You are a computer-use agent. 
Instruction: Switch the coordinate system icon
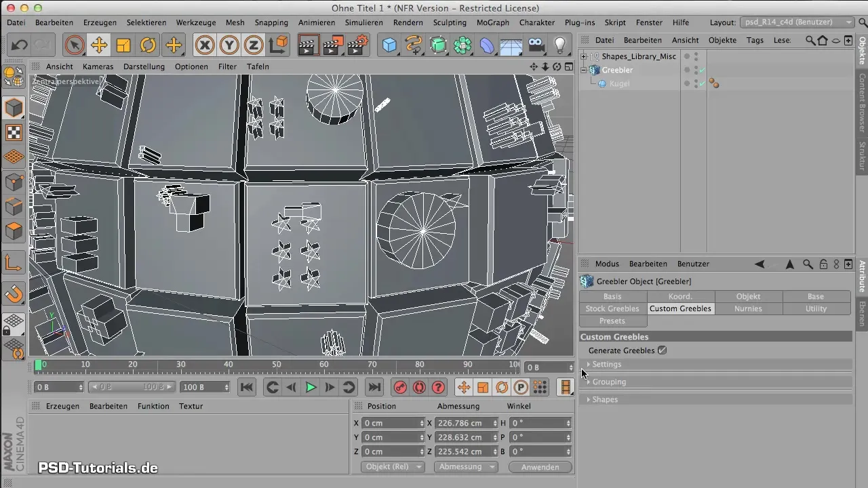[278, 45]
